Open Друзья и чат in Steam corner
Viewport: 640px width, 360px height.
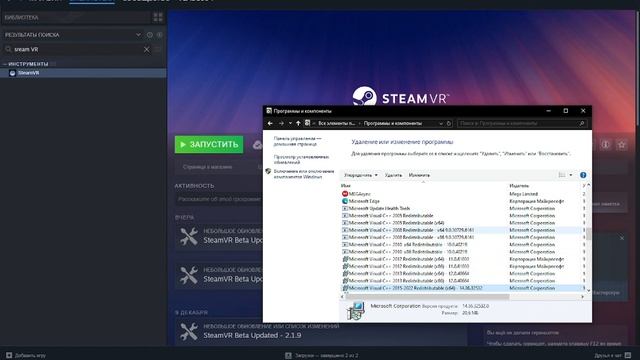tap(612, 356)
